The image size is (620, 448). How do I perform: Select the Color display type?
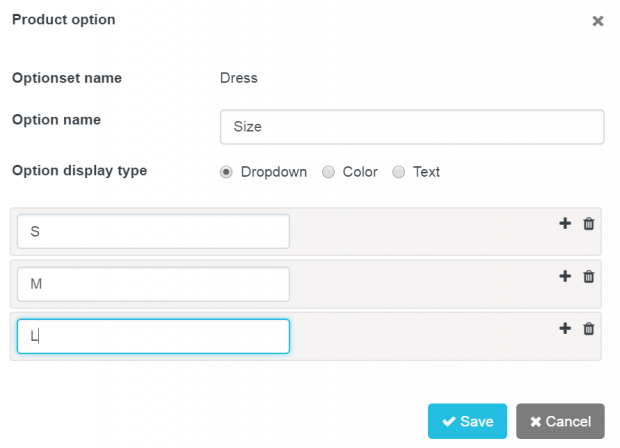tap(328, 172)
